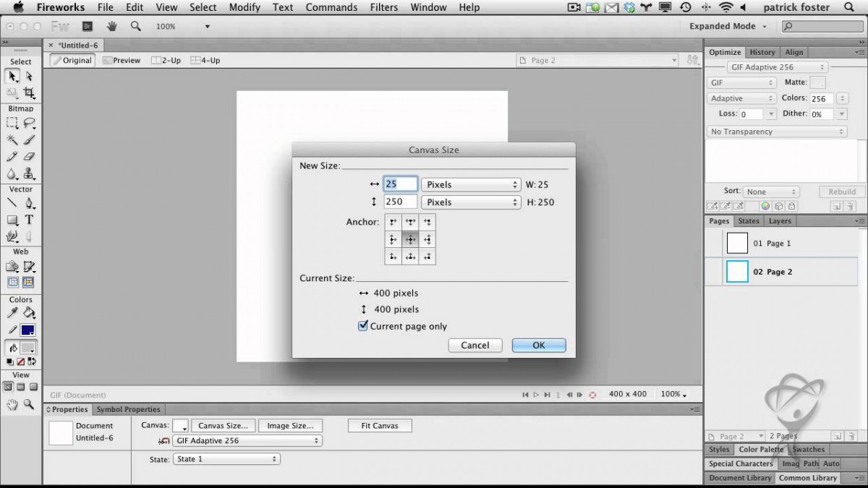Select the Paint Bucket tool

tap(29, 313)
